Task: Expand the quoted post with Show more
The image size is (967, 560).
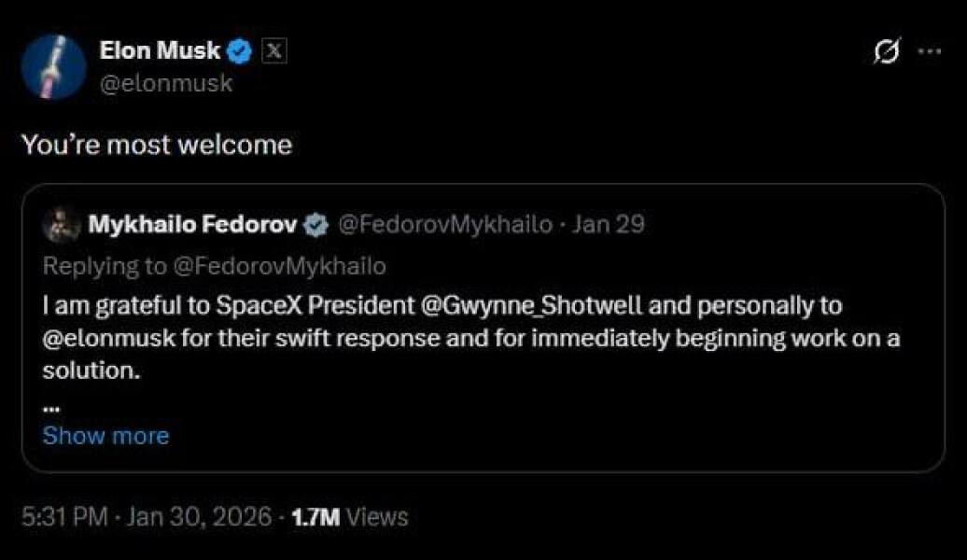Action: 105,435
